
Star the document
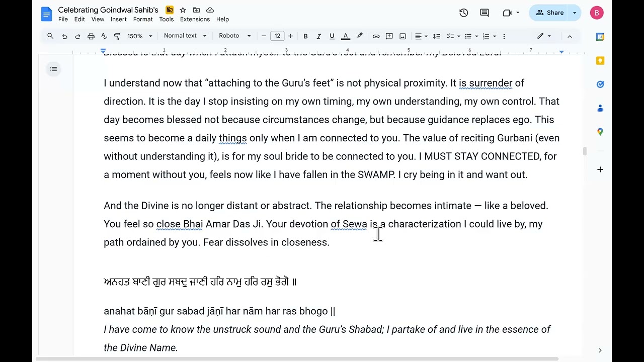click(x=183, y=10)
